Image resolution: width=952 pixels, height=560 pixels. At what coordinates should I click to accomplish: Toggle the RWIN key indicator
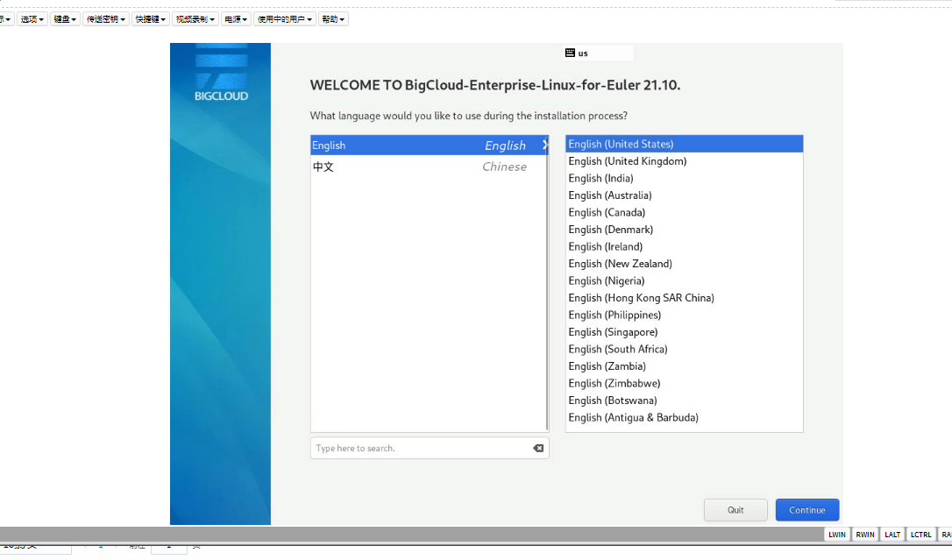(865, 535)
